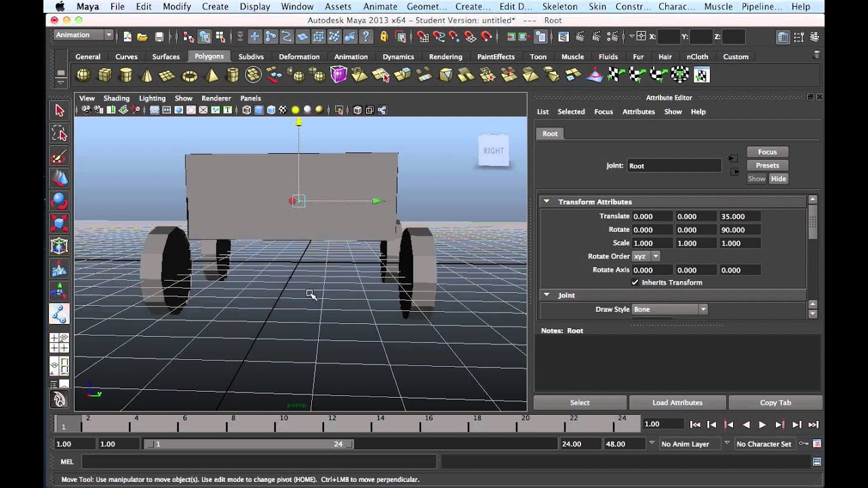Create a polygon torus from the shelf
Image resolution: width=868 pixels, height=488 pixels.
click(189, 75)
